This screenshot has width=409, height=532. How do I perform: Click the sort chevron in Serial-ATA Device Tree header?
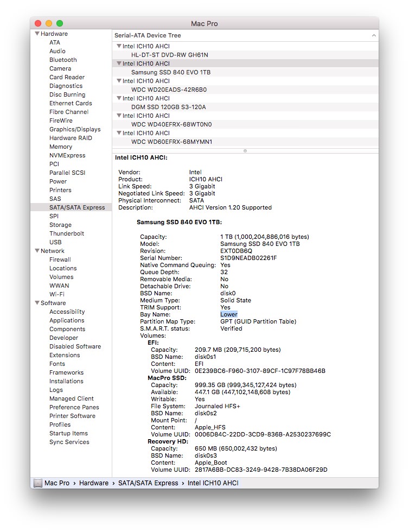(373, 35)
